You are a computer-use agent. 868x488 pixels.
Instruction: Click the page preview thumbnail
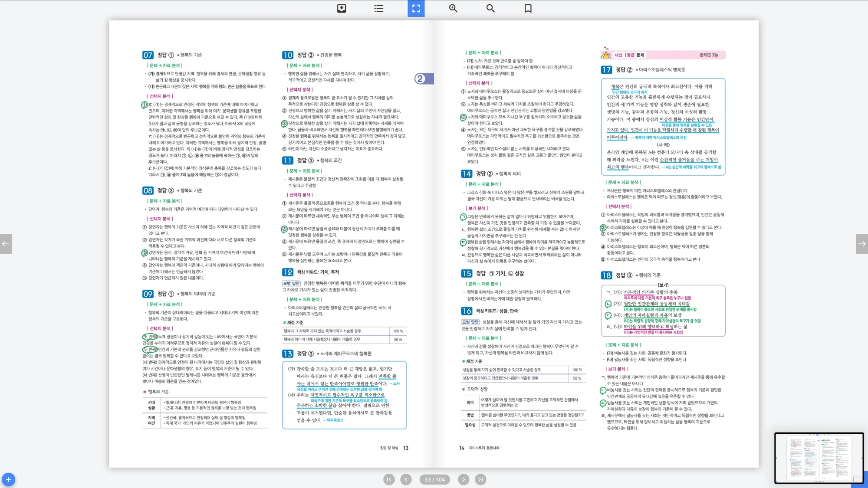click(819, 458)
